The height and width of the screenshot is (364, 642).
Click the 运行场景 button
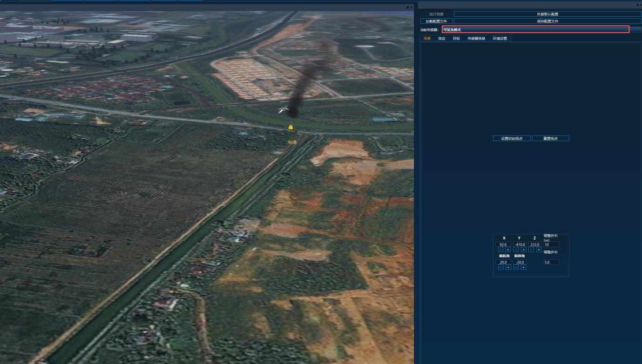click(436, 14)
